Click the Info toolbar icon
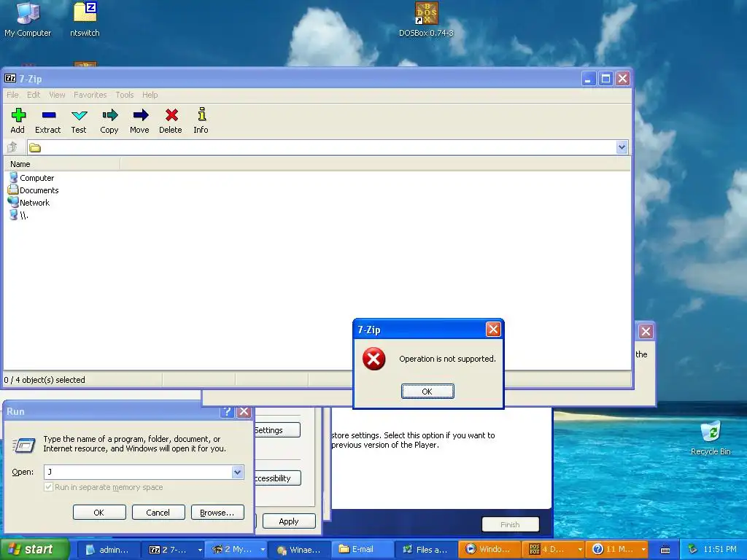The image size is (747, 560). tap(201, 120)
